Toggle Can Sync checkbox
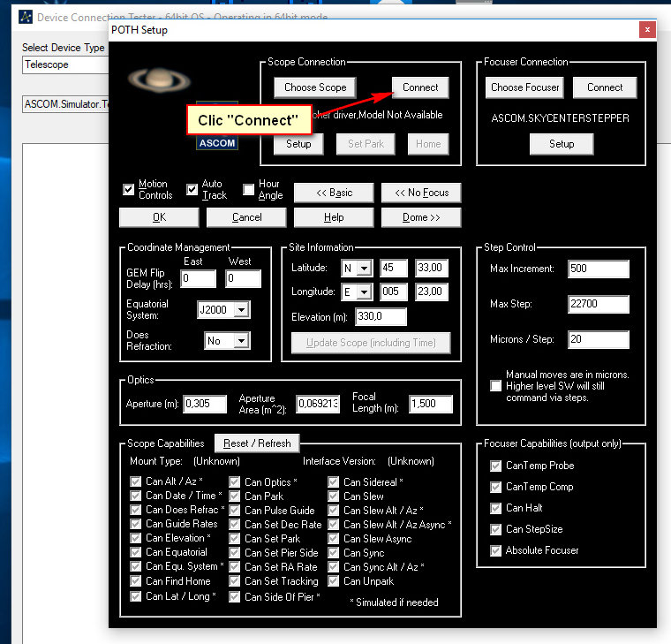The height and width of the screenshot is (644, 671). (334, 553)
